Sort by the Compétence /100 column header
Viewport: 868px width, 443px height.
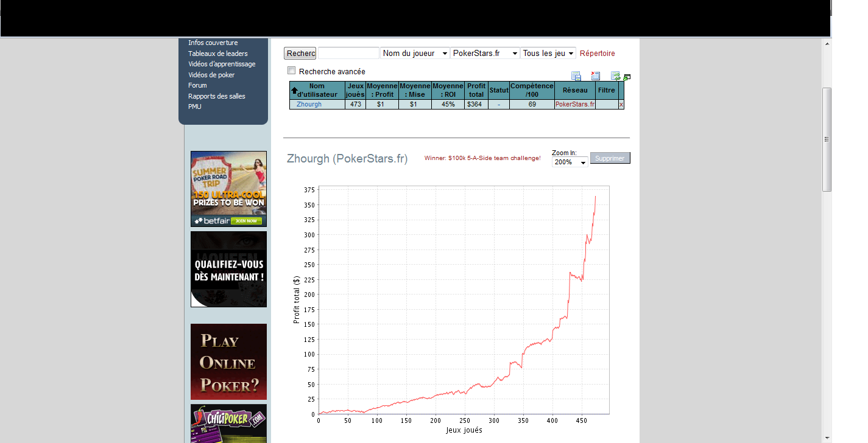532,91
